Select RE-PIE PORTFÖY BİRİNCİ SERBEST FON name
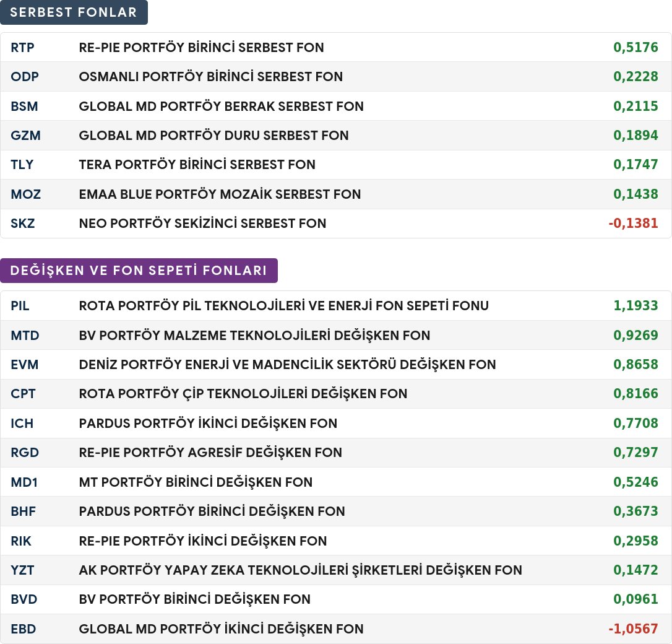The height and width of the screenshot is (644, 672). pos(202,47)
